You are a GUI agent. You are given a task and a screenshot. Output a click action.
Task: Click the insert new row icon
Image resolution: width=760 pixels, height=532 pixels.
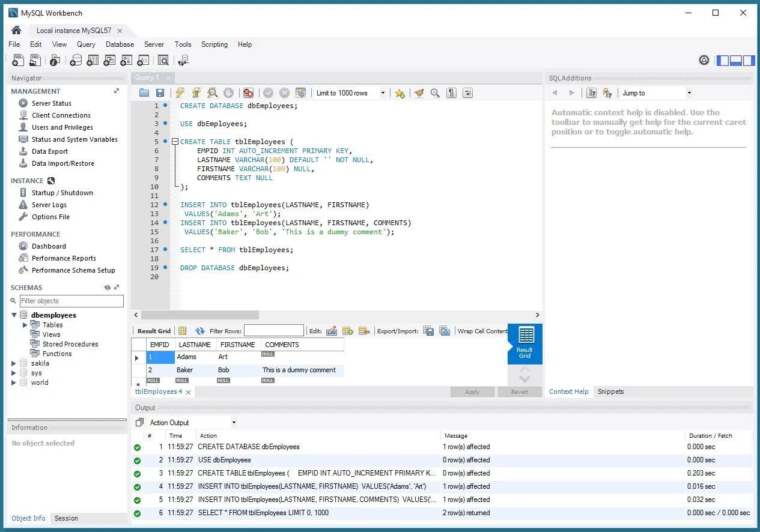point(347,331)
